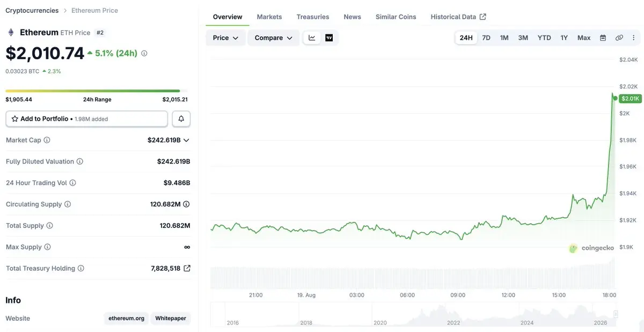
Task: Click the Ethereum Price breadcrumb
Action: [x=94, y=11]
